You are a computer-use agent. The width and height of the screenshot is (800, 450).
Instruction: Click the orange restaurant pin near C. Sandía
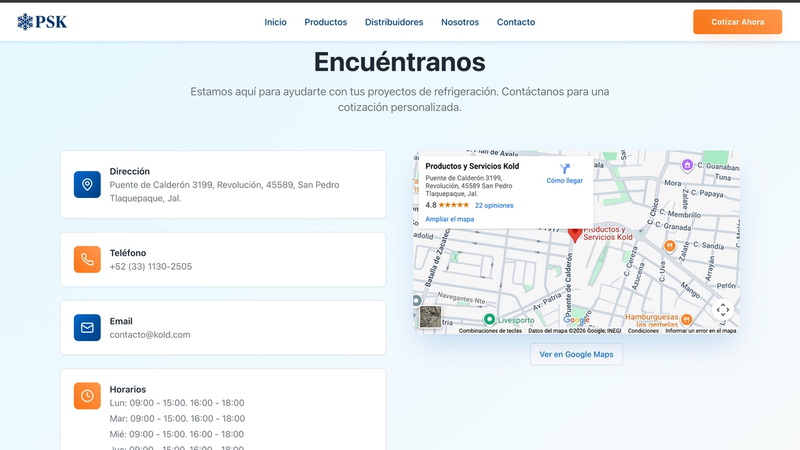(669, 246)
